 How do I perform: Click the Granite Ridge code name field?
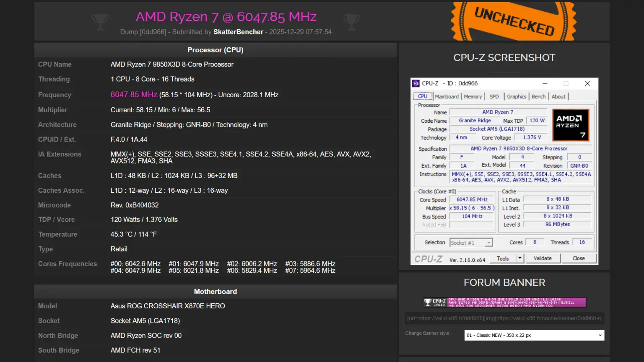(x=475, y=121)
